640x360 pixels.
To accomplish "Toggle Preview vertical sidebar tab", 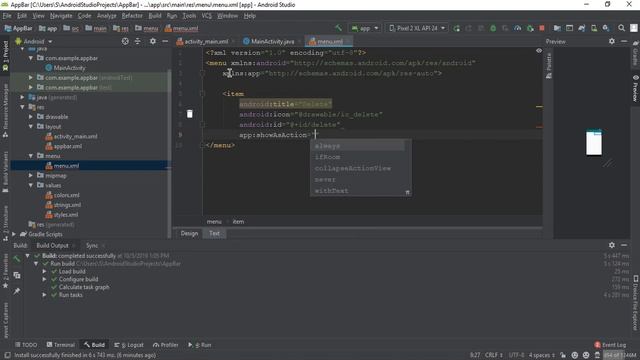I will click(x=636, y=88).
